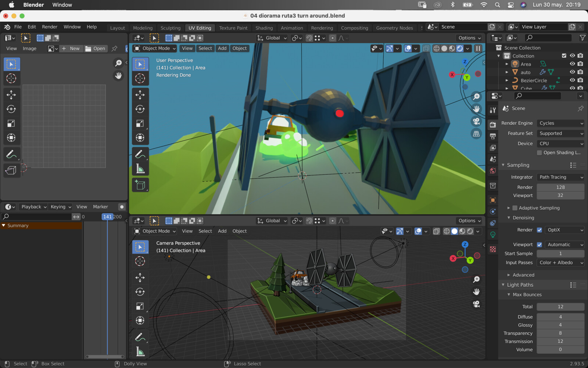Disable Viewport denoising checkbox
The width and height of the screenshot is (588, 368).
(x=539, y=245)
